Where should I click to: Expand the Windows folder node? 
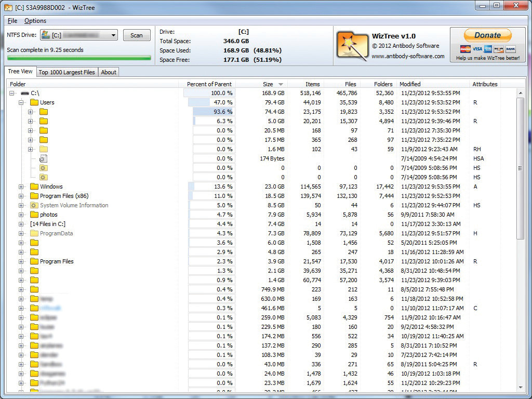point(21,187)
